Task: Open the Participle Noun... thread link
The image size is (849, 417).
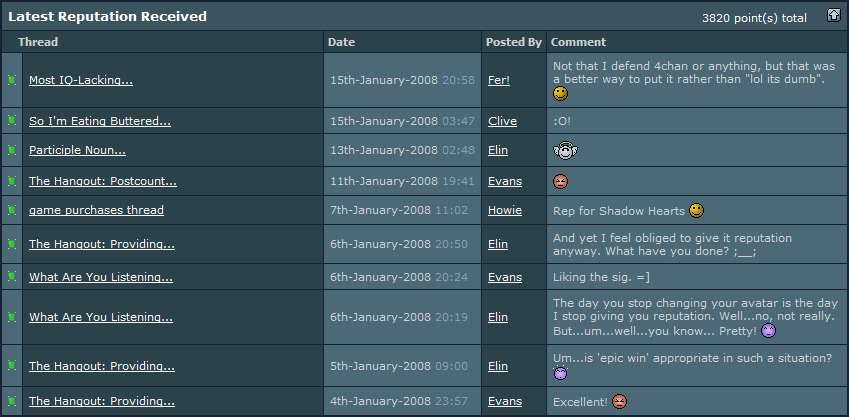Action: [x=77, y=150]
